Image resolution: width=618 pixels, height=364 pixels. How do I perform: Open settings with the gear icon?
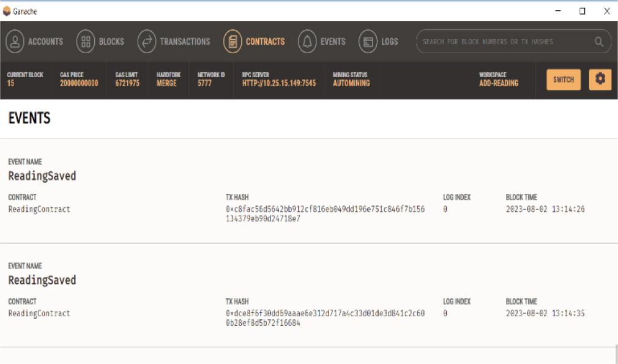[600, 80]
